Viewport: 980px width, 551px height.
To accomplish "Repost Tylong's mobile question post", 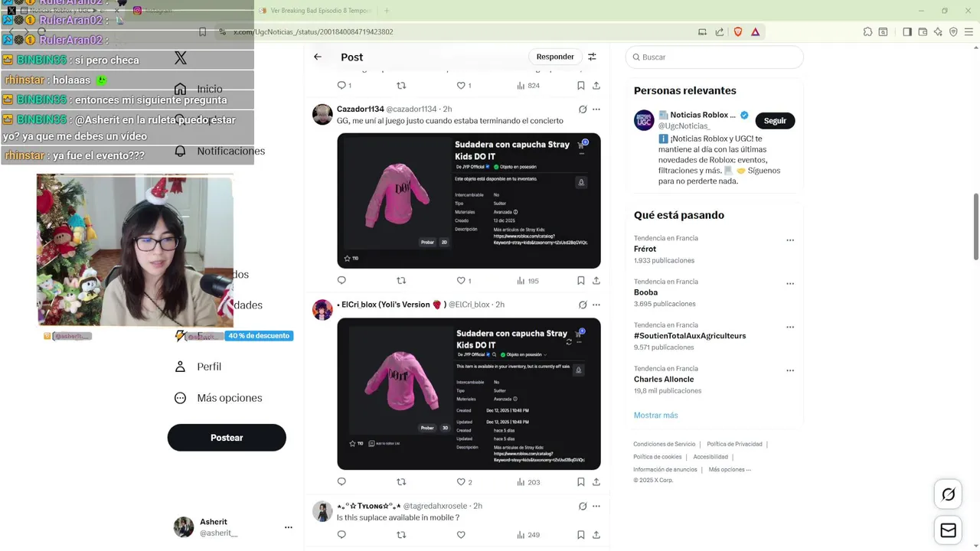I will click(x=401, y=535).
